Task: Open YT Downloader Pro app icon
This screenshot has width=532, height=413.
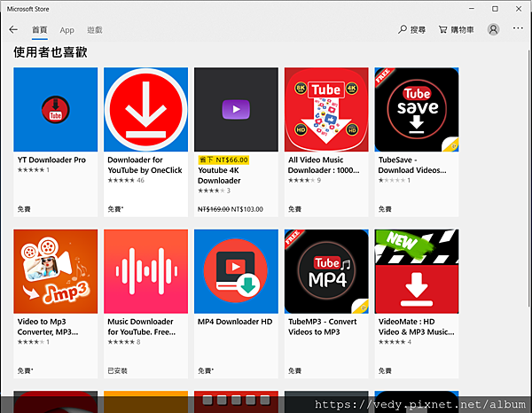Action: [56, 110]
